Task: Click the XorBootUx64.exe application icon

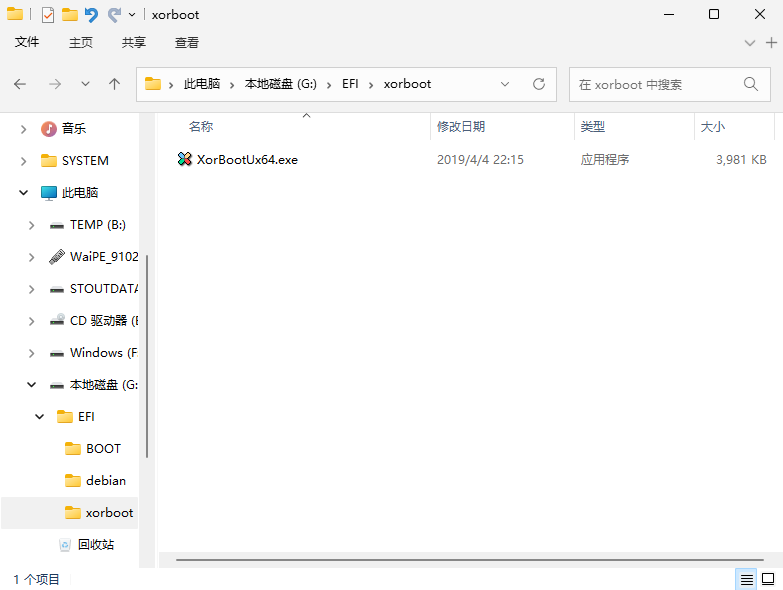Action: pyautogui.click(x=185, y=159)
